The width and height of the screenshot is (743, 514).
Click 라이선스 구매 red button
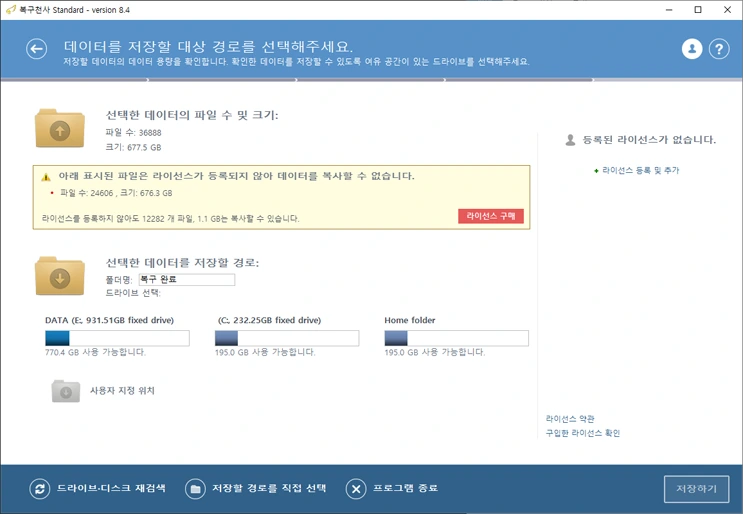pos(491,216)
